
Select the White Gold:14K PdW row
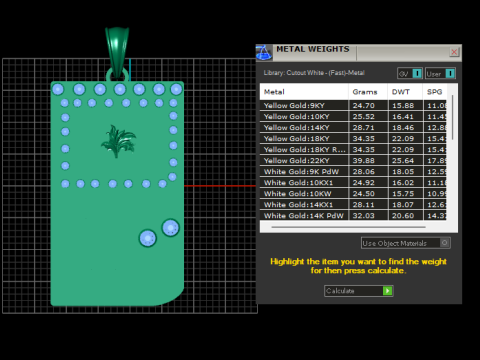coord(353,215)
